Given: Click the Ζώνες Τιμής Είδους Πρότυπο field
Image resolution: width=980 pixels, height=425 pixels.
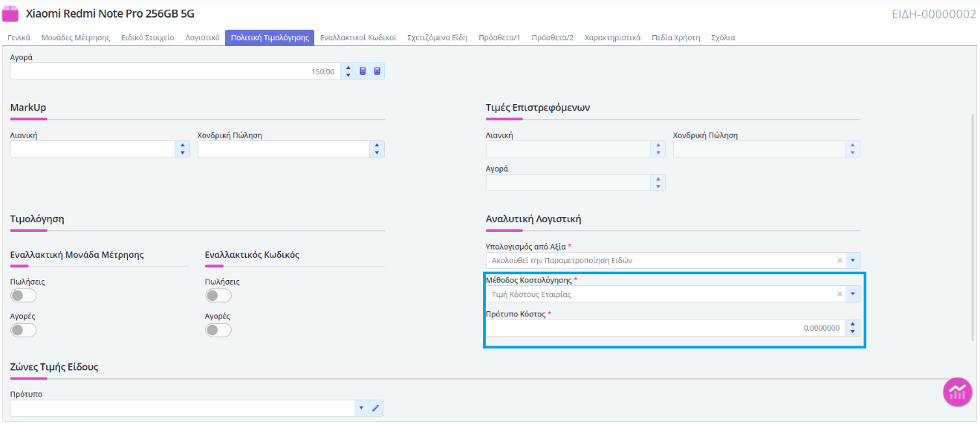Looking at the screenshot, I should (183, 408).
